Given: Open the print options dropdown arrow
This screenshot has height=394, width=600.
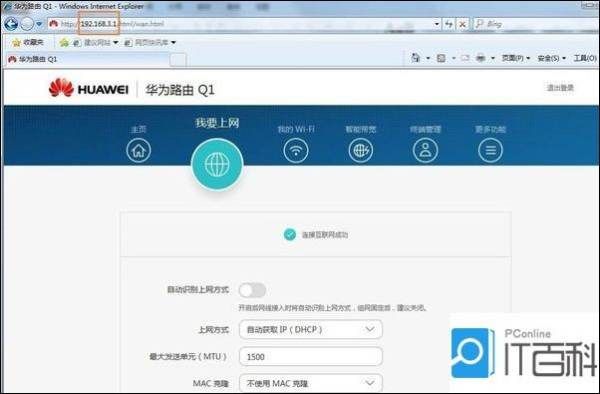Looking at the screenshot, I should 492,59.
